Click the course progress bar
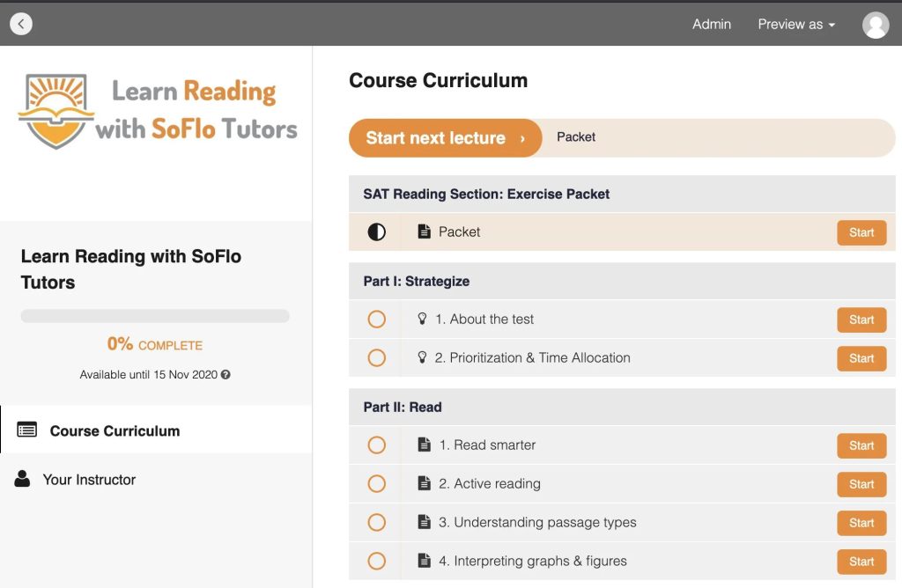The width and height of the screenshot is (902, 588). 155,315
